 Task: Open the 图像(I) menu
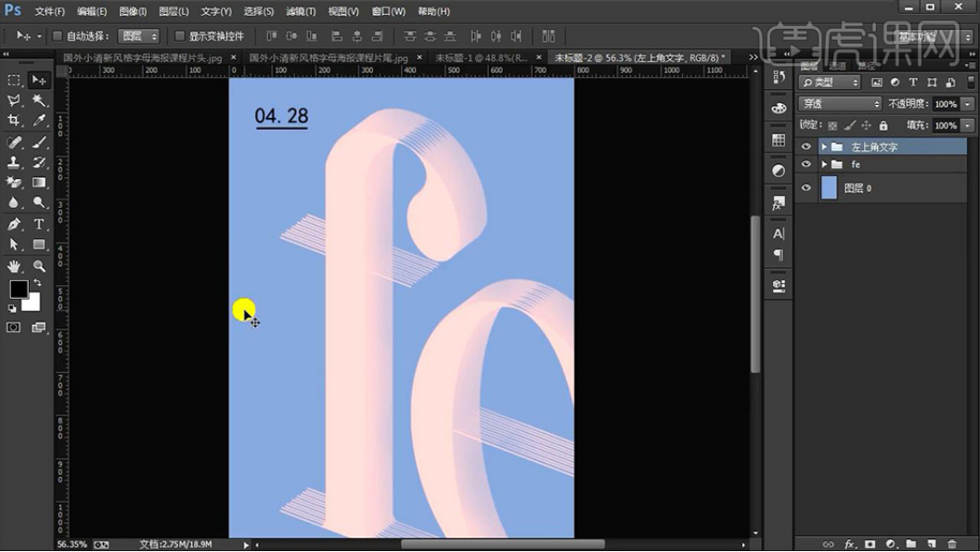[133, 11]
